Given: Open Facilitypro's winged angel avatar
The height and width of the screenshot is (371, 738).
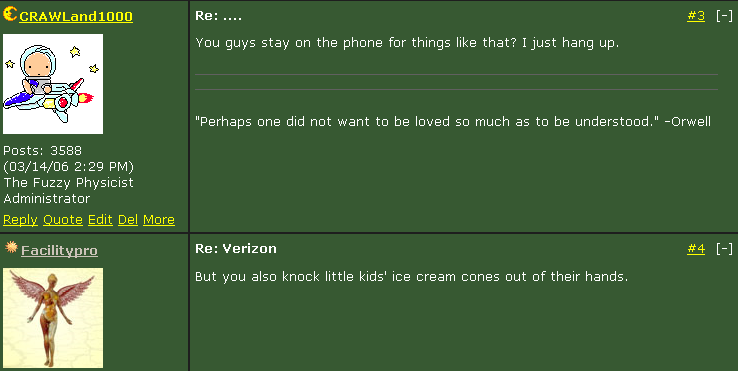Looking at the screenshot, I should coord(53,318).
